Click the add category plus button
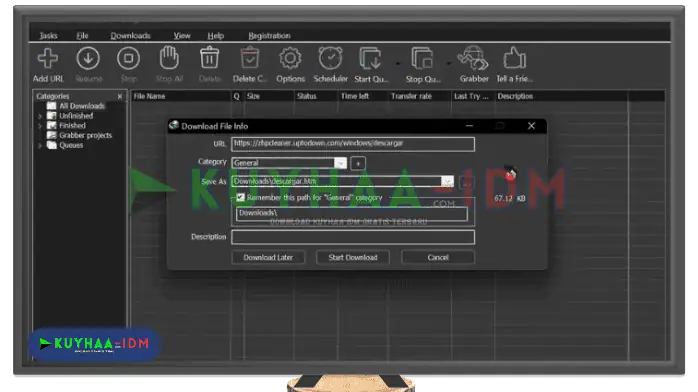The height and width of the screenshot is (392, 698). 358,163
